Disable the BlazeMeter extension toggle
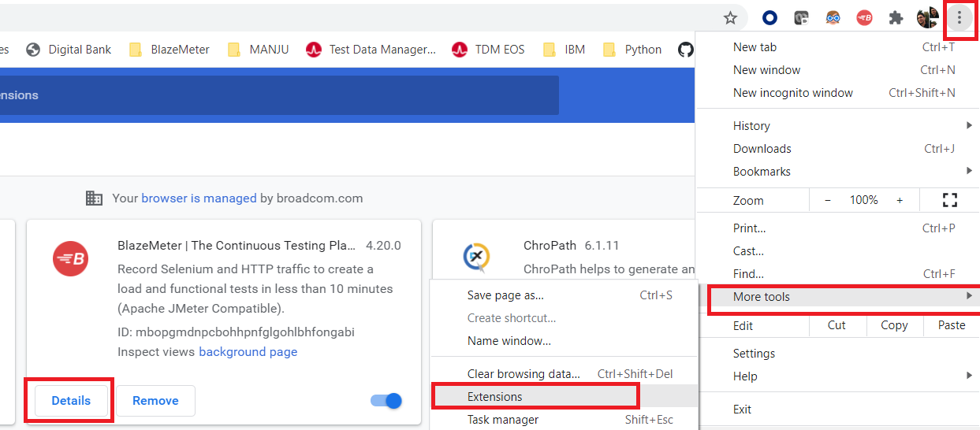 pyautogui.click(x=386, y=401)
